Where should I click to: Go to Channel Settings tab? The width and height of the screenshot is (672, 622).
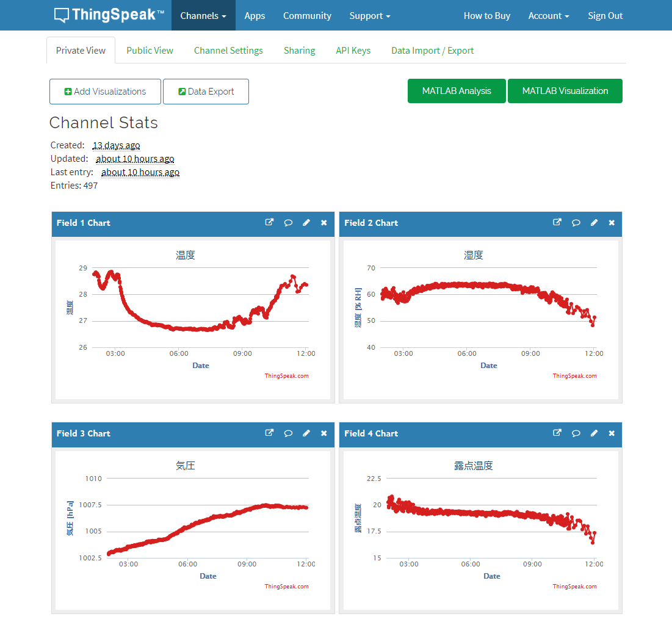coord(228,51)
